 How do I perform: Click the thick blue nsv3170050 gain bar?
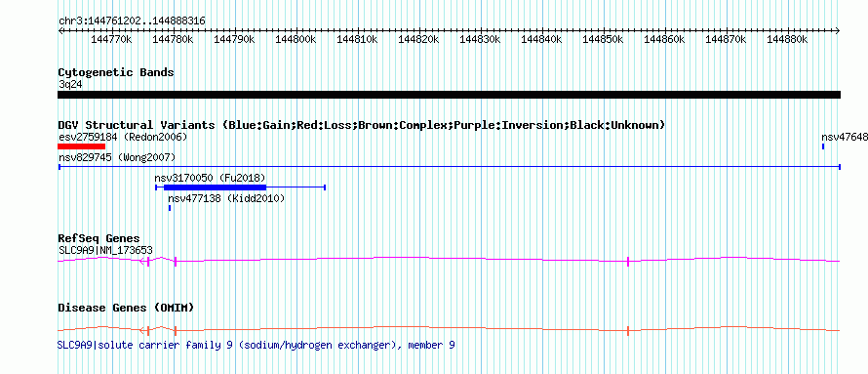215,187
